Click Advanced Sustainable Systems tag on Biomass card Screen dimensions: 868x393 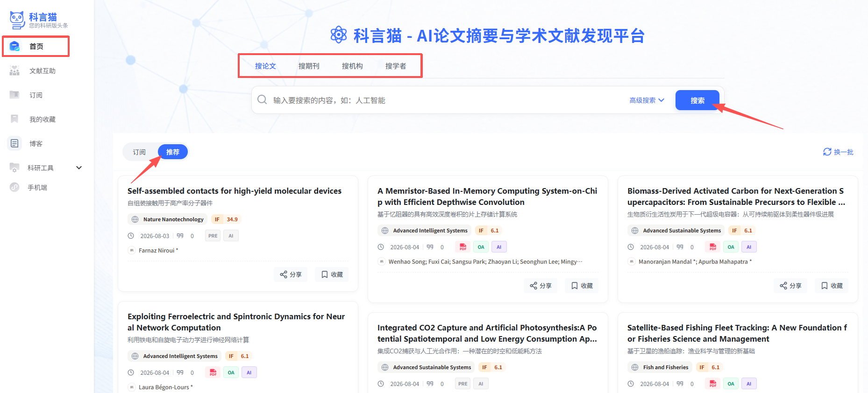point(676,231)
